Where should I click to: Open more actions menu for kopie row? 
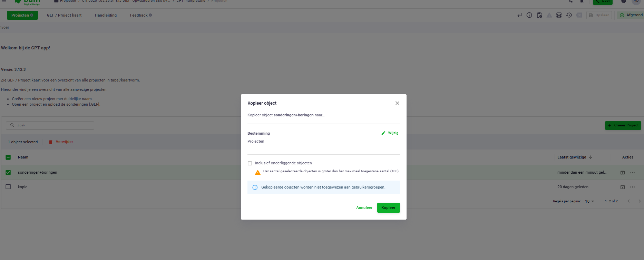(632, 187)
